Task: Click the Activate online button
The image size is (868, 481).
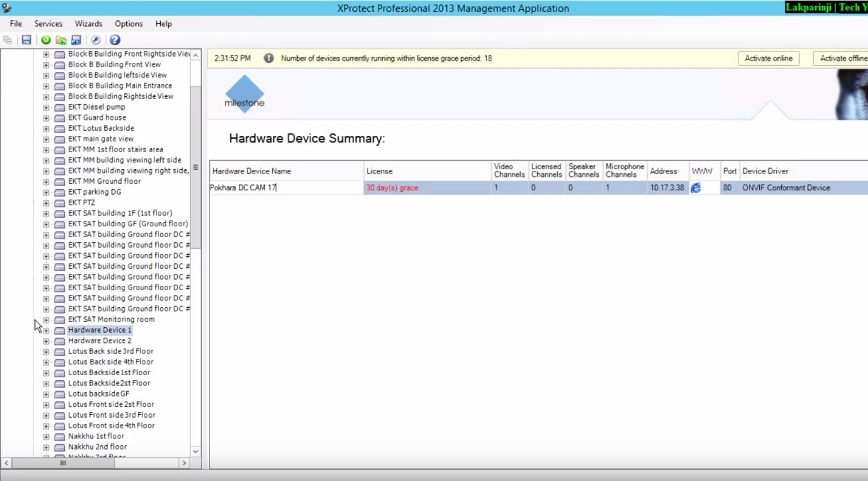Action: (768, 58)
